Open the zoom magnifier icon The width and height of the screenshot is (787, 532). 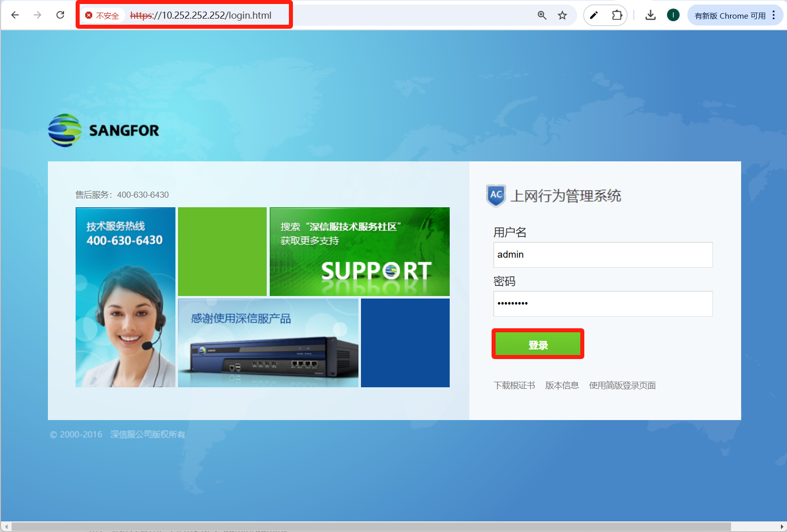pos(542,16)
